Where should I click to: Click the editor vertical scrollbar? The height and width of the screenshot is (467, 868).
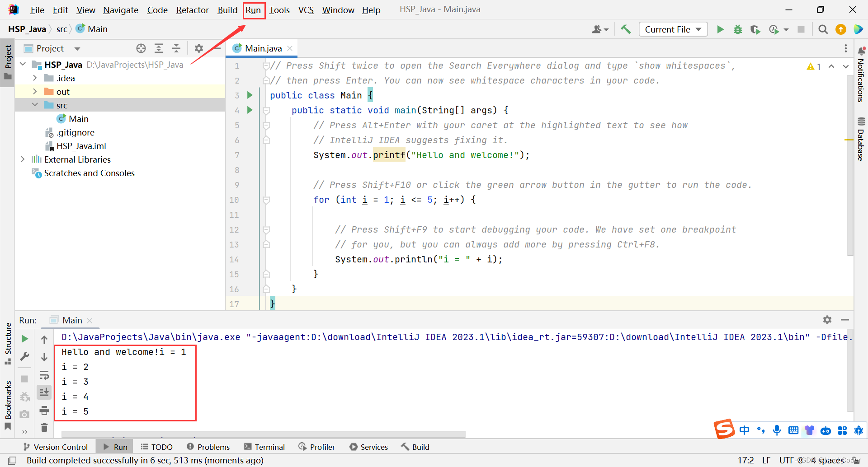pyautogui.click(x=849, y=165)
